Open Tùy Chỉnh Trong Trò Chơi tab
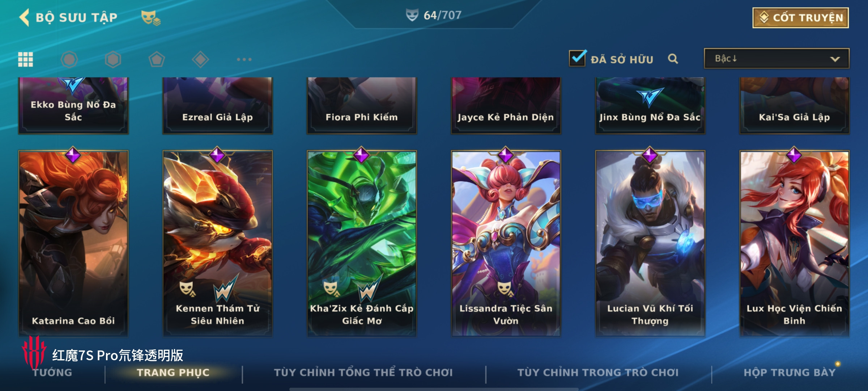868x391 pixels. tap(598, 373)
